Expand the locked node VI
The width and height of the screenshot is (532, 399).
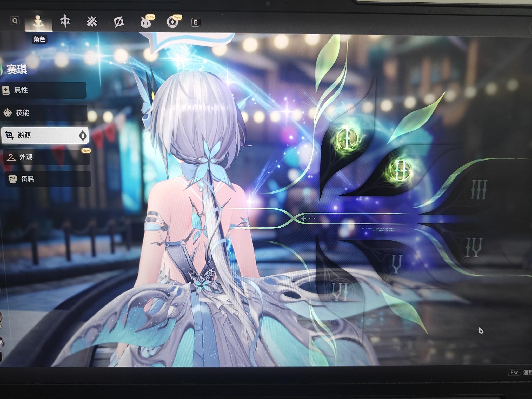click(340, 292)
